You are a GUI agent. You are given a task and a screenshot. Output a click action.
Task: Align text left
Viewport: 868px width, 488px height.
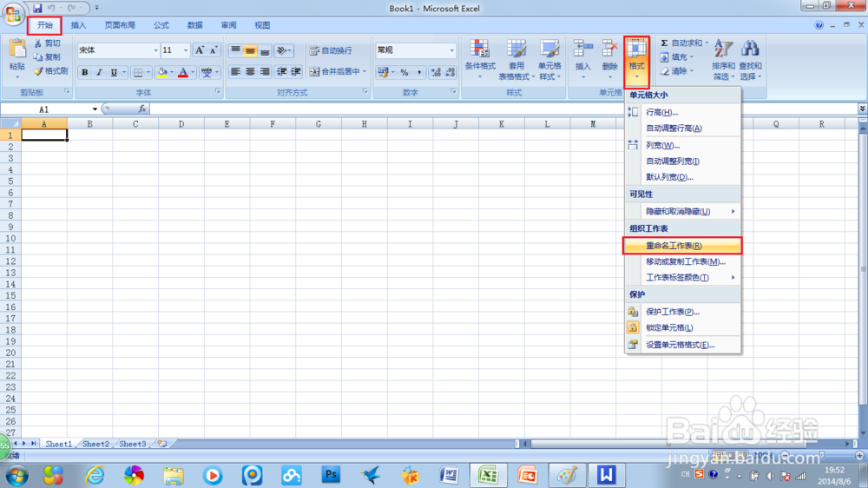click(x=235, y=71)
